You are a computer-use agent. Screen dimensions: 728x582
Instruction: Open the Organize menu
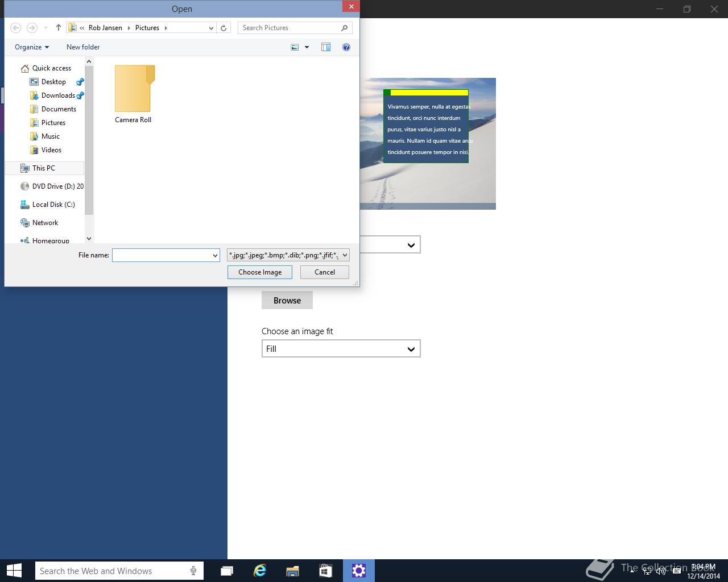click(32, 47)
